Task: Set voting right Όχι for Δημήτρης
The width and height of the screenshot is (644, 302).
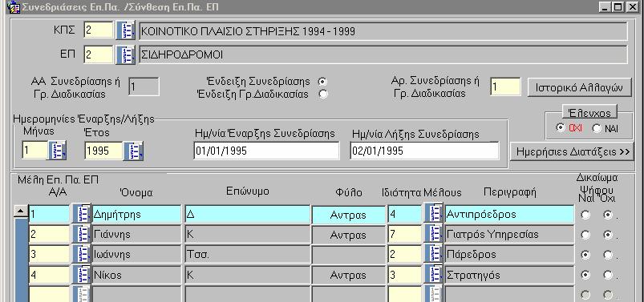Action: coord(607,215)
